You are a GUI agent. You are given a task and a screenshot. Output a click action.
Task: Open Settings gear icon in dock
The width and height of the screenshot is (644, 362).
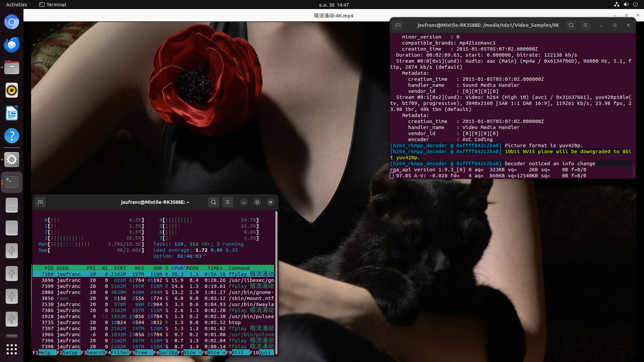tap(12, 160)
